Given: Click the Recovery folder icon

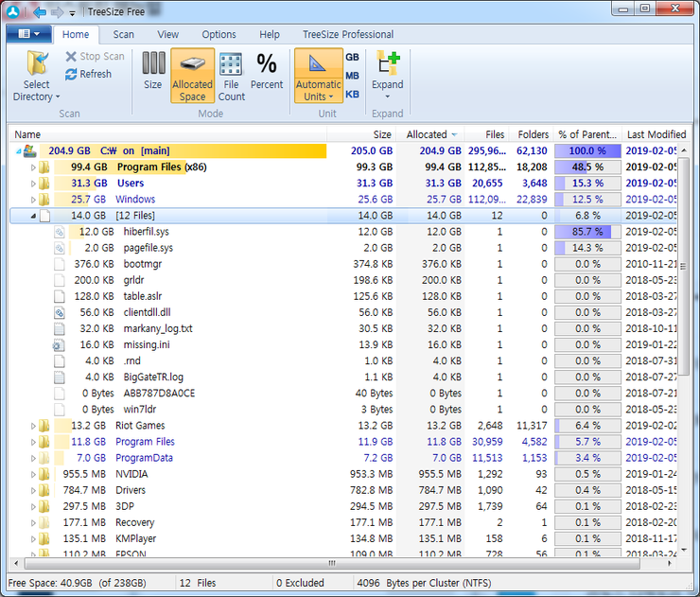Looking at the screenshot, I should click(x=44, y=522).
